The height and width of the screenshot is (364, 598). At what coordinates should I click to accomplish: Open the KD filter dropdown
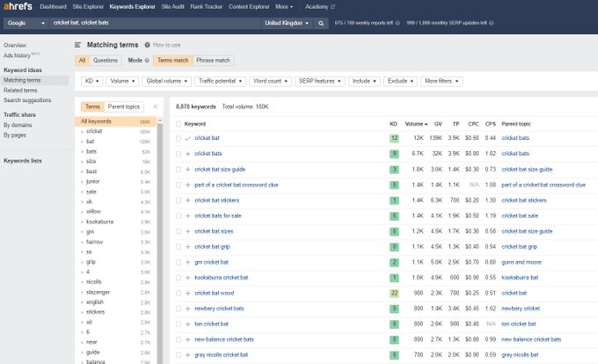(91, 81)
